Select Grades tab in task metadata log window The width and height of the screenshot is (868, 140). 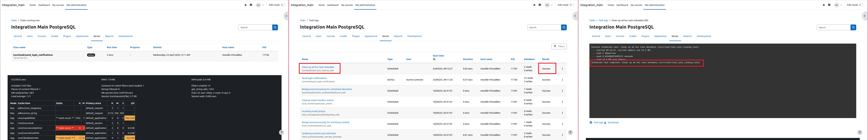pyautogui.click(x=633, y=36)
